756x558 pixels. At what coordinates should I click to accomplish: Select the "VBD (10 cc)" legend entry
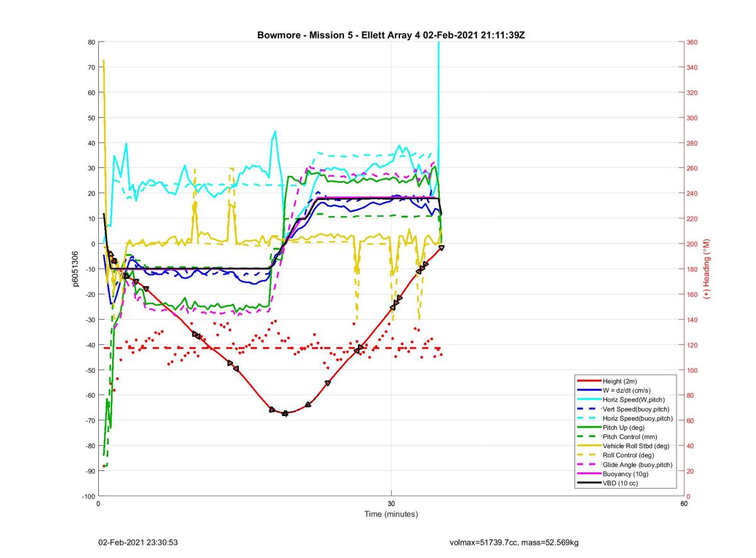[621, 483]
